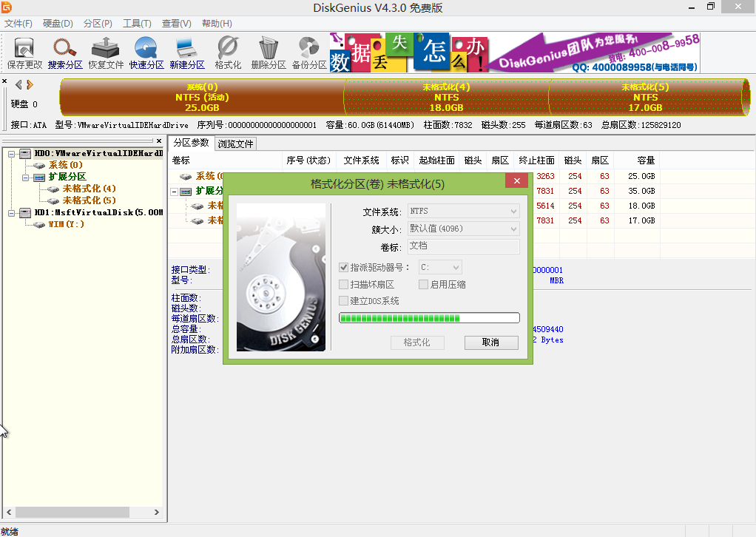Launch the Recover Files (恢复文件) tool
This screenshot has height=537, width=756.
coord(106,53)
